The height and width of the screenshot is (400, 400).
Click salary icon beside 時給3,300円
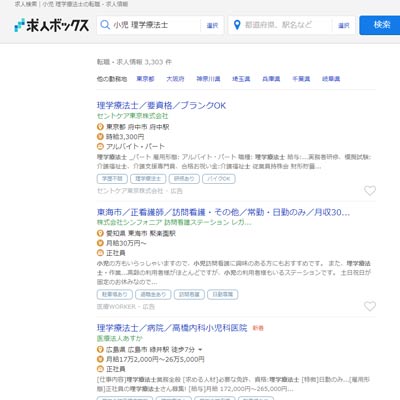pyautogui.click(x=100, y=137)
